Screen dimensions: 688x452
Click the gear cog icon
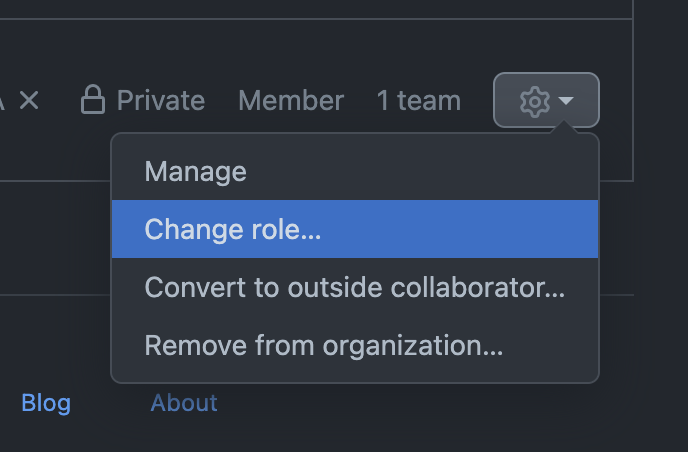click(x=534, y=101)
